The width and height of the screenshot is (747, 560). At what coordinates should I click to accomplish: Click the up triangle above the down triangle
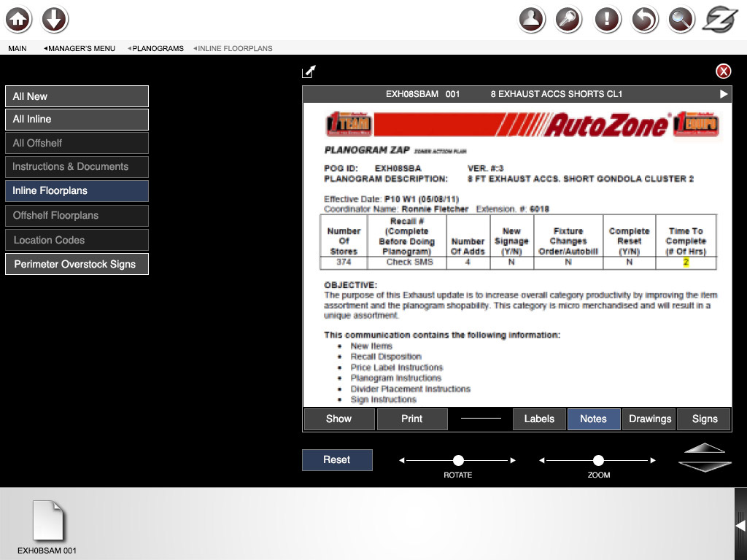pos(705,448)
